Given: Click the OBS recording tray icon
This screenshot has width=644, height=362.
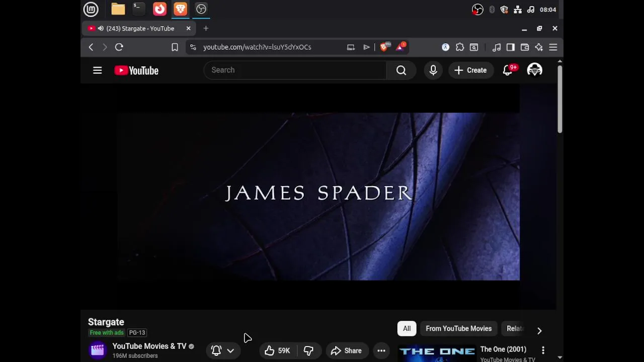Looking at the screenshot, I should point(477,10).
